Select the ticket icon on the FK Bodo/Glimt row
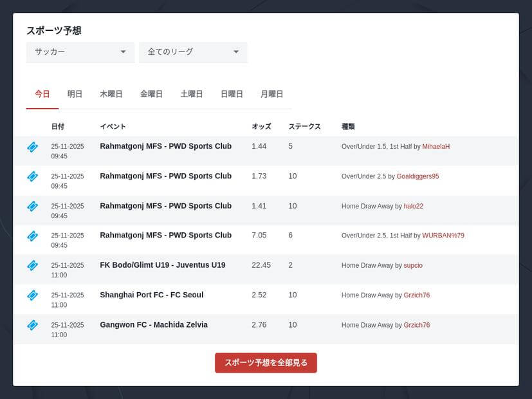Viewport: 532px width, 399px height. 32,265
